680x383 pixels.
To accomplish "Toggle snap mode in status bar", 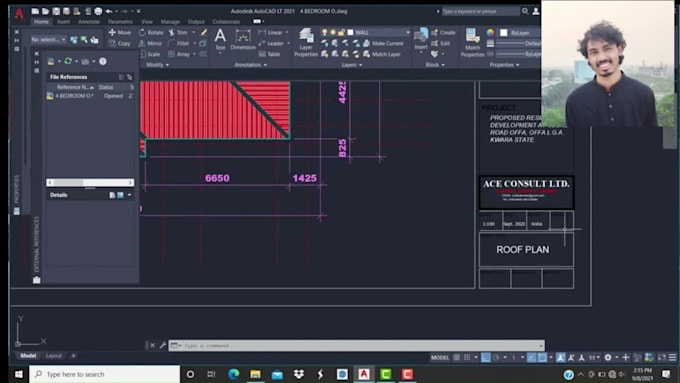I will pyautogui.click(x=467, y=357).
